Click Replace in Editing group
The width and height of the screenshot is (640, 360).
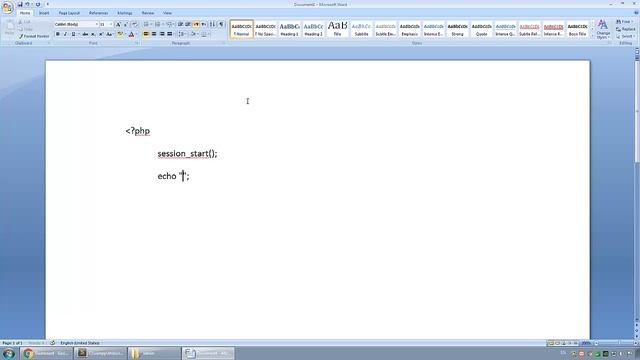pos(625,29)
